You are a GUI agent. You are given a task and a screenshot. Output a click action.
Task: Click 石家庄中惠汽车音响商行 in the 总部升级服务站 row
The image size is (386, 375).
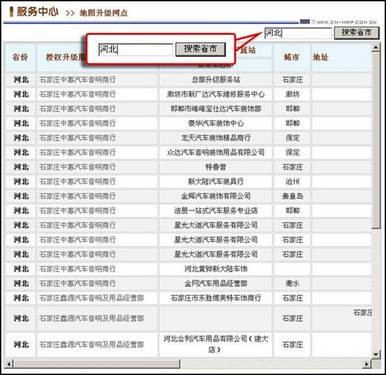click(77, 80)
